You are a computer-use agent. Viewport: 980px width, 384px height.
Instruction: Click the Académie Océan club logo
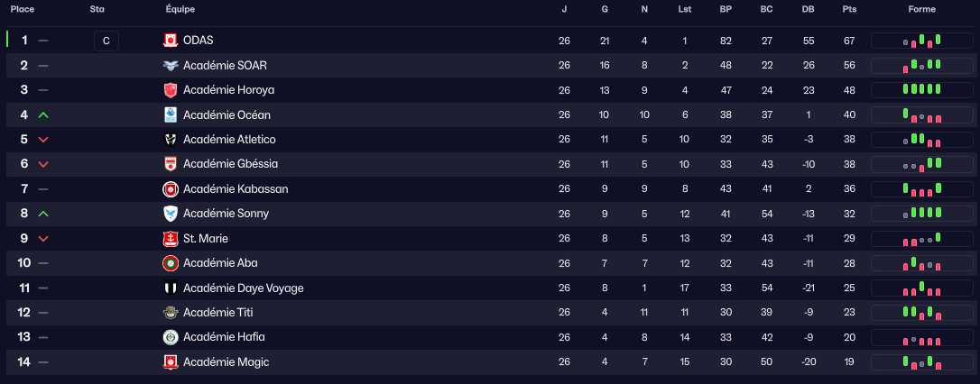point(170,115)
